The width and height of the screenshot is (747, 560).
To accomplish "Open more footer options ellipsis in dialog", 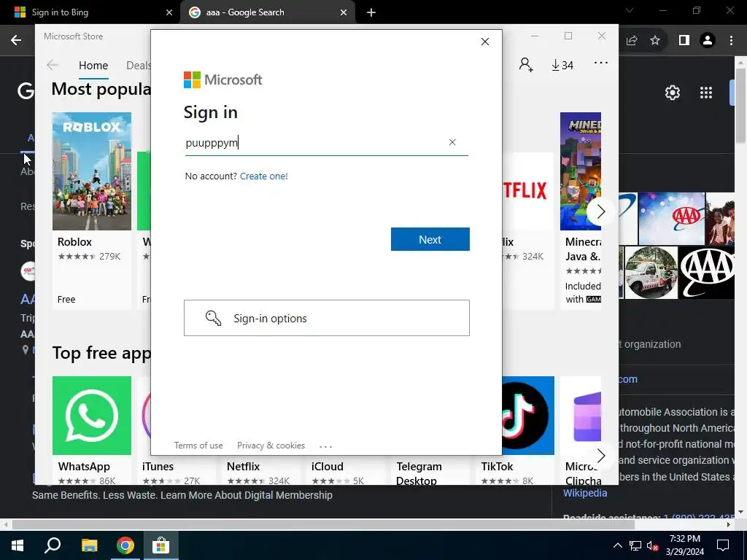I will tap(326, 446).
